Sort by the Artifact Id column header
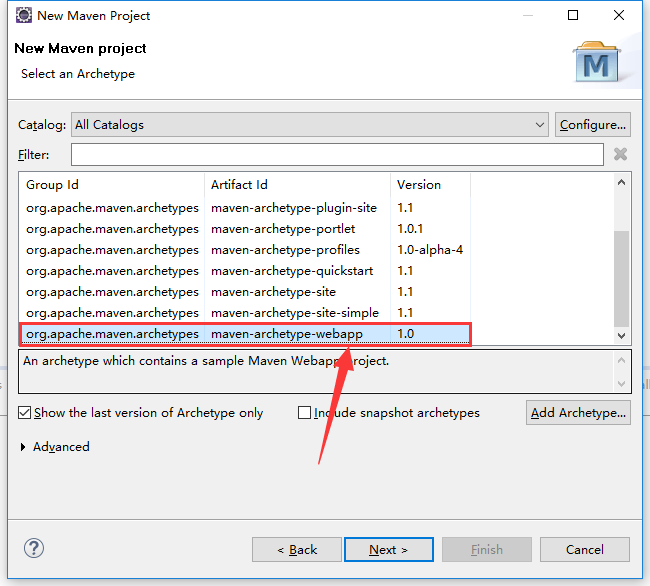The width and height of the screenshot is (650, 586). click(297, 185)
